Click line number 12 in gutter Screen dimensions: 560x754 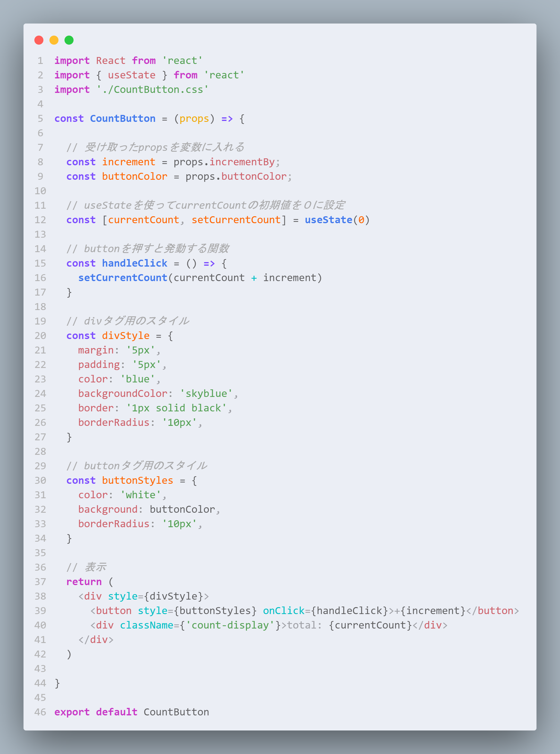40,220
